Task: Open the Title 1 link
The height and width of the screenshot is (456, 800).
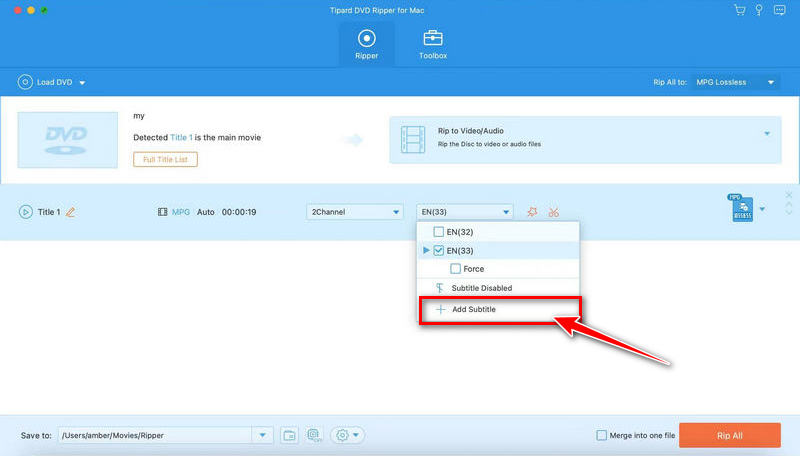Action: (181, 137)
